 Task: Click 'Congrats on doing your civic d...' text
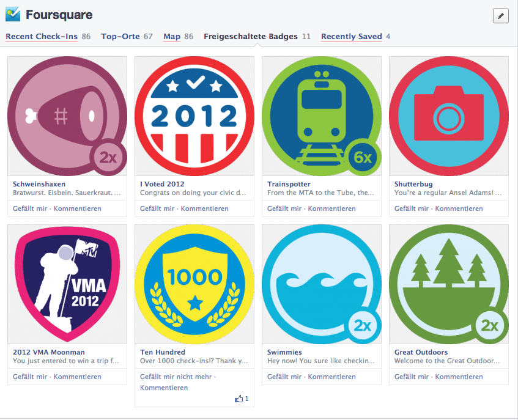(x=193, y=193)
